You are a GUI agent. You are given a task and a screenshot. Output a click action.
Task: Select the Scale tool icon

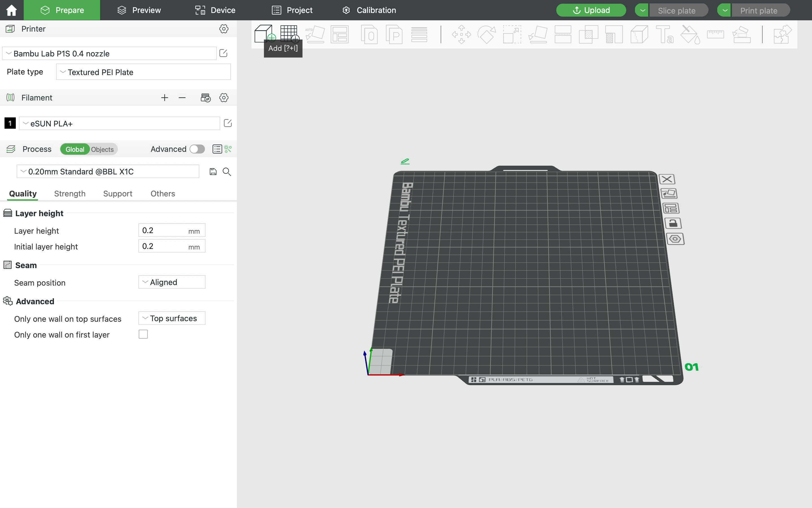tap(512, 34)
